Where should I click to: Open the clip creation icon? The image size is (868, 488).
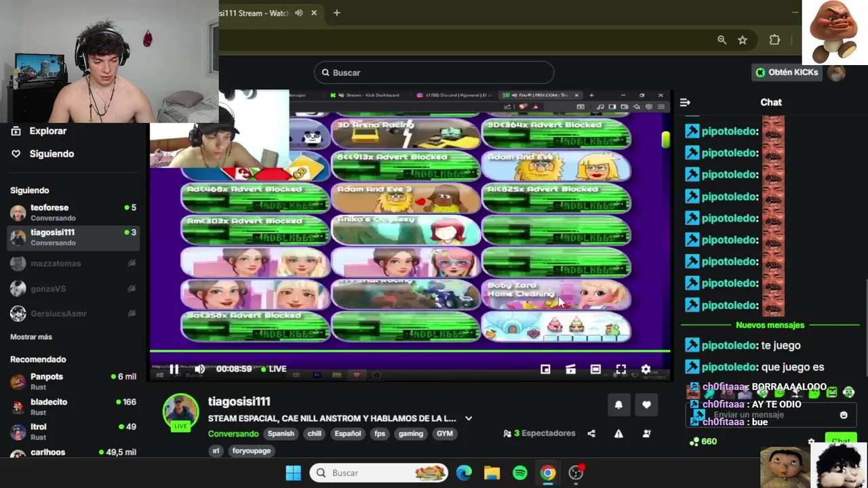coord(570,369)
